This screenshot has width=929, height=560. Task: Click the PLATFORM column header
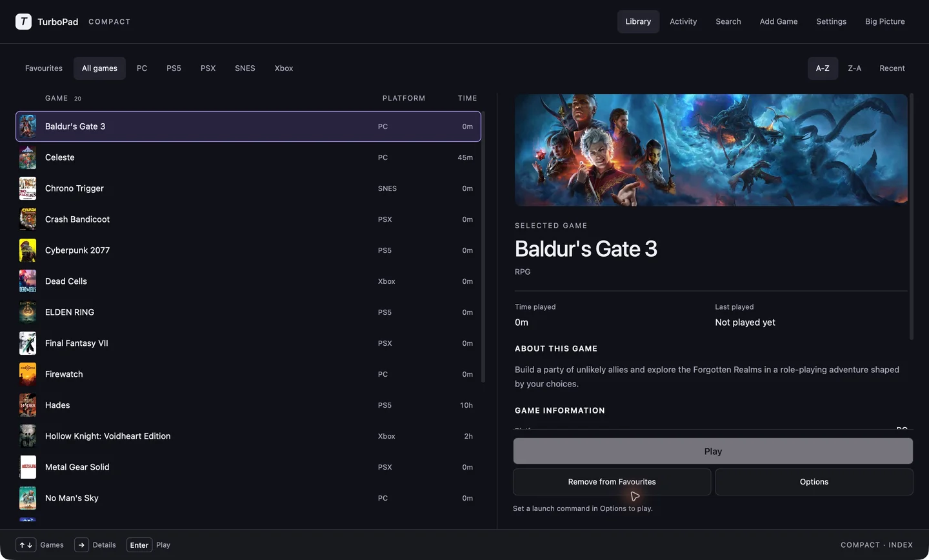404,99
